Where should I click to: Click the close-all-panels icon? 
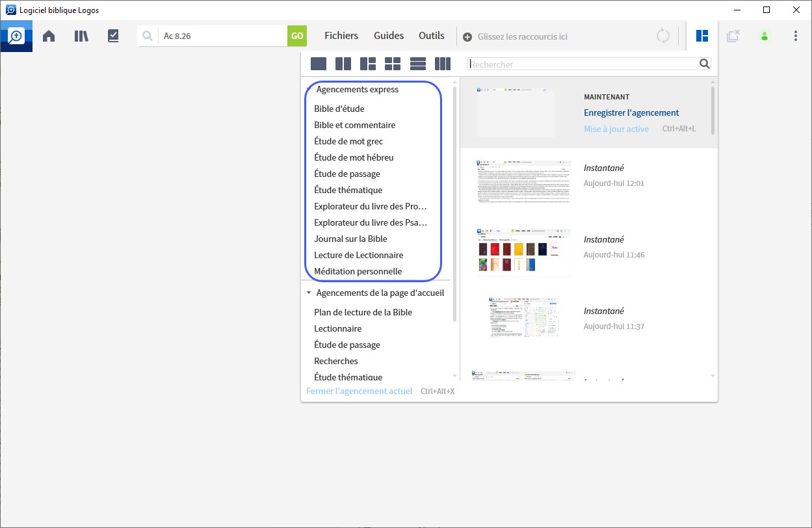(733, 36)
